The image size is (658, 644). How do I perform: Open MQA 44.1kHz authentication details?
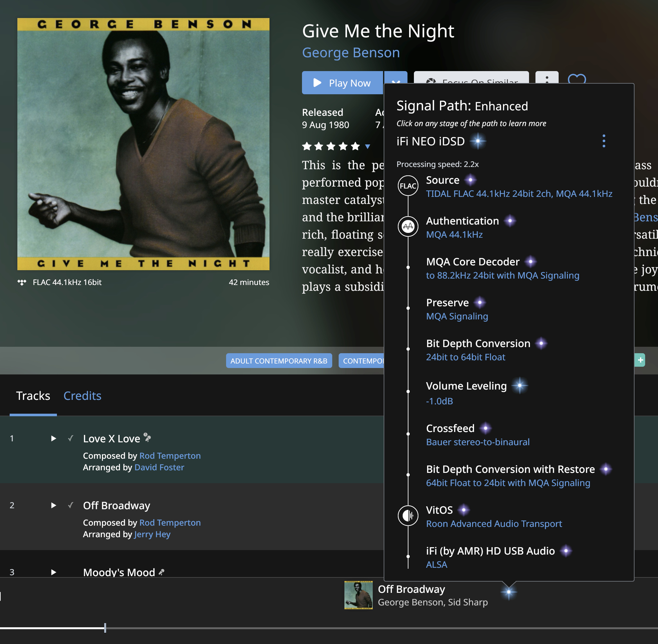pyautogui.click(x=454, y=235)
